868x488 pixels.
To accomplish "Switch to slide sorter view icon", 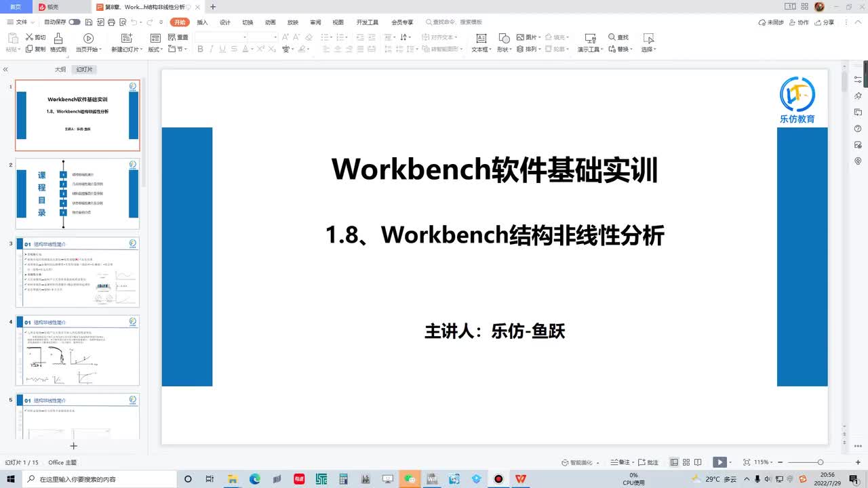I will (686, 462).
